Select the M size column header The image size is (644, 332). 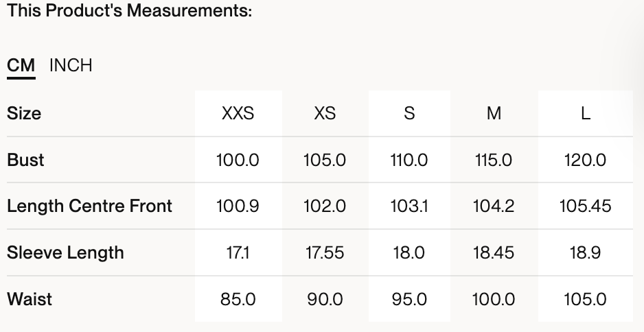click(x=494, y=114)
